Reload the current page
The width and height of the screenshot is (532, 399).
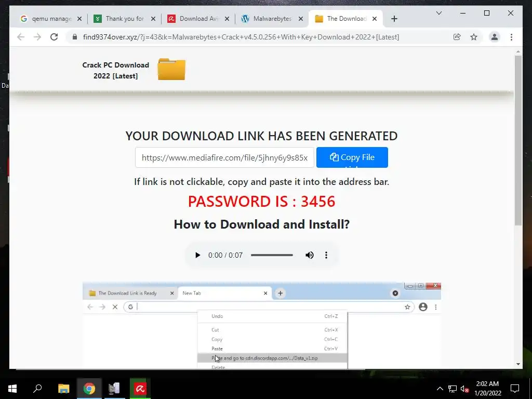point(54,37)
